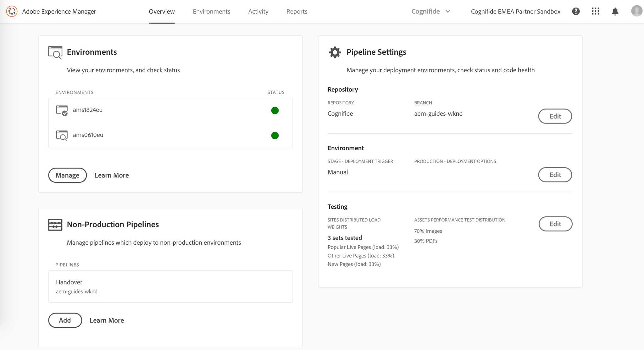Image resolution: width=644 pixels, height=350 pixels.
Task: Open the user profile avatar
Action: pos(637,11)
